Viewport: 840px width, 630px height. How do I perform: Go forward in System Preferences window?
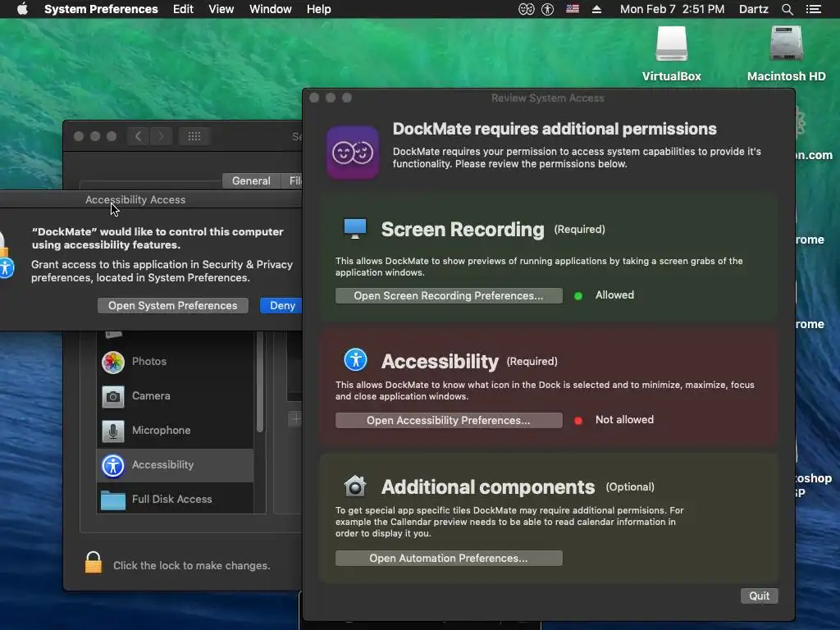coord(161,136)
